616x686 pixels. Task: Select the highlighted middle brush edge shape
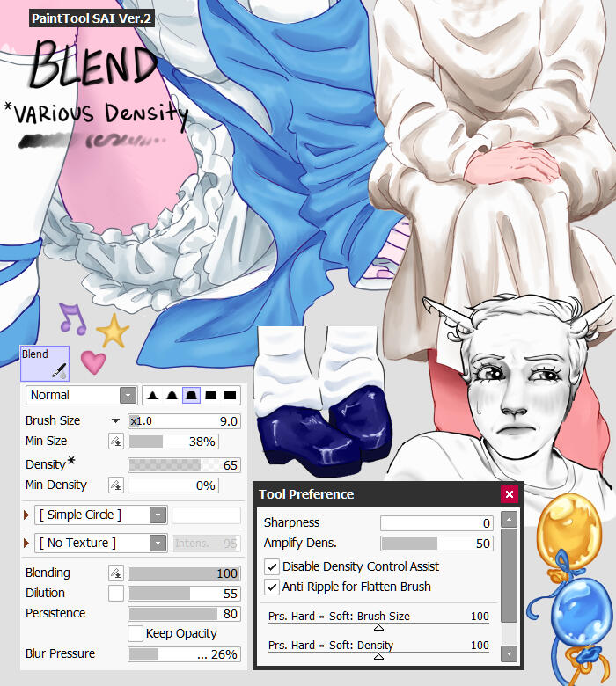click(x=190, y=396)
